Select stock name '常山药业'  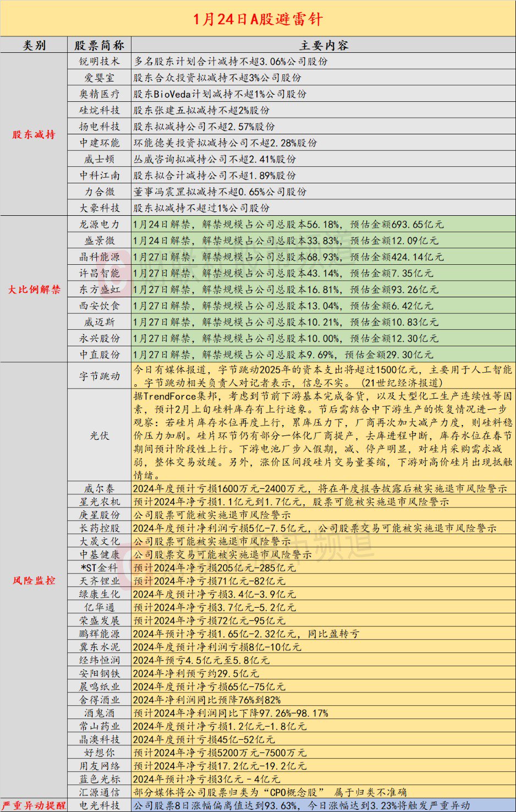coord(100,726)
